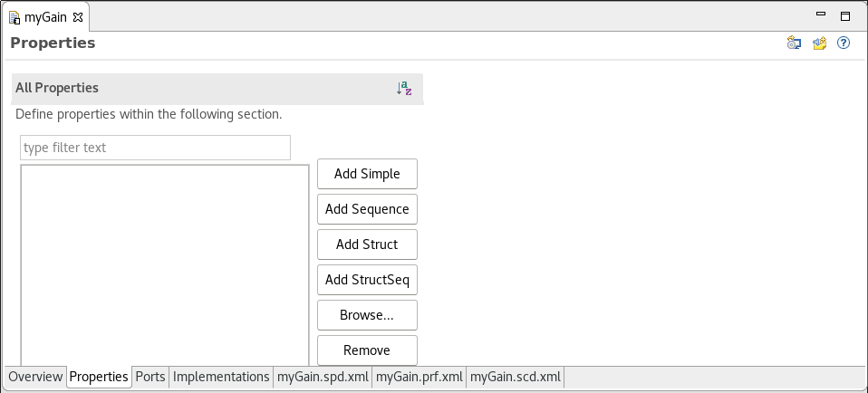The image size is (868, 393).
Task: Click the Generate All Implementations icon
Action: (794, 43)
